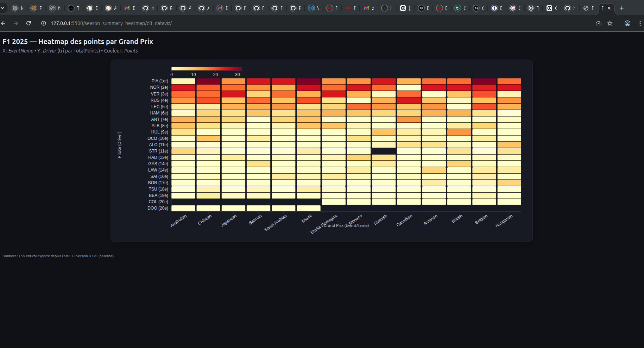Click the Pilote (Driver) y-axis title

(x=119, y=145)
